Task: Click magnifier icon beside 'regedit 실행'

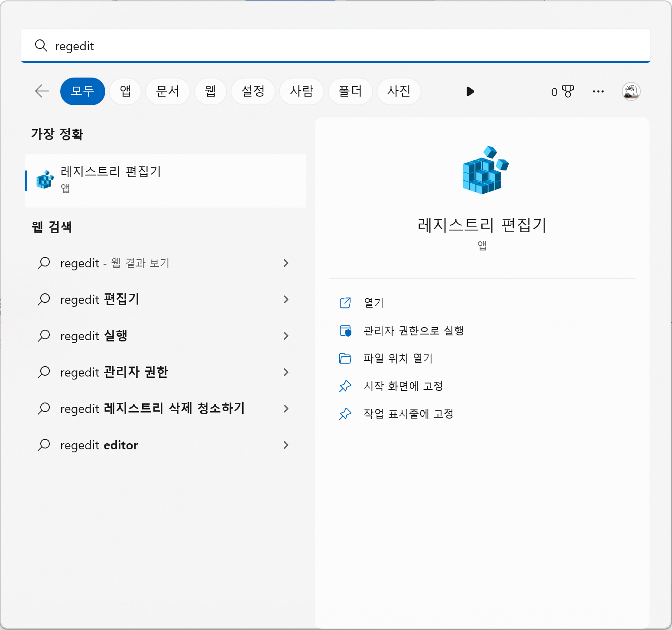Action: [44, 336]
